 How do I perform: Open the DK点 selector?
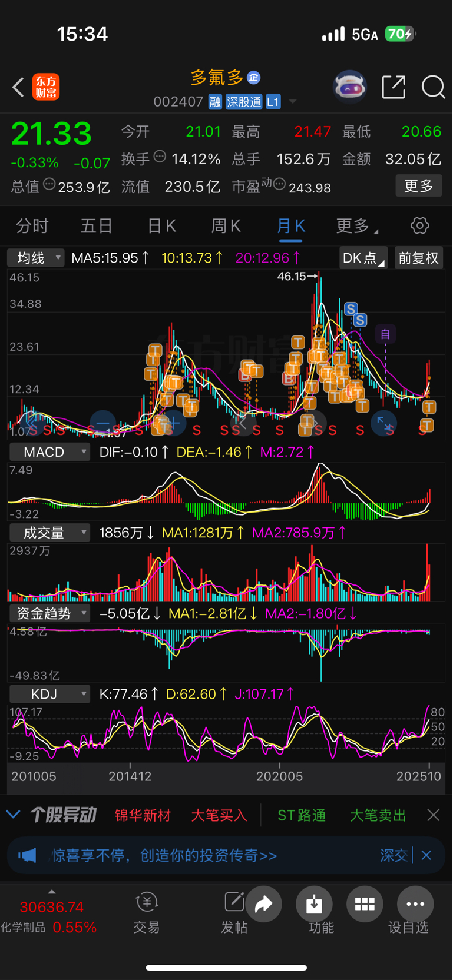[363, 258]
